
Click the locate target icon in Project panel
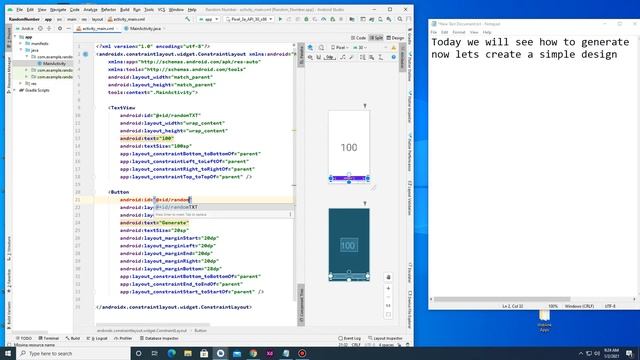[x=40, y=29]
